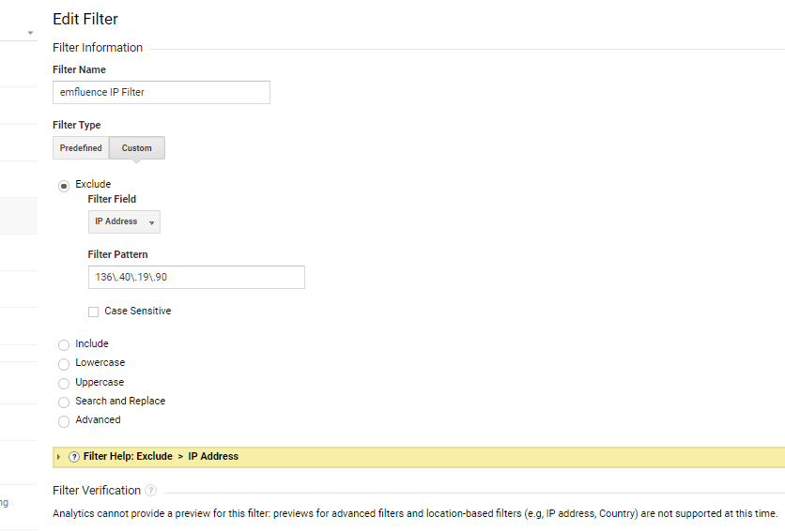Click the IP Address text in help bar
This screenshot has height=532, width=785.
(213, 456)
